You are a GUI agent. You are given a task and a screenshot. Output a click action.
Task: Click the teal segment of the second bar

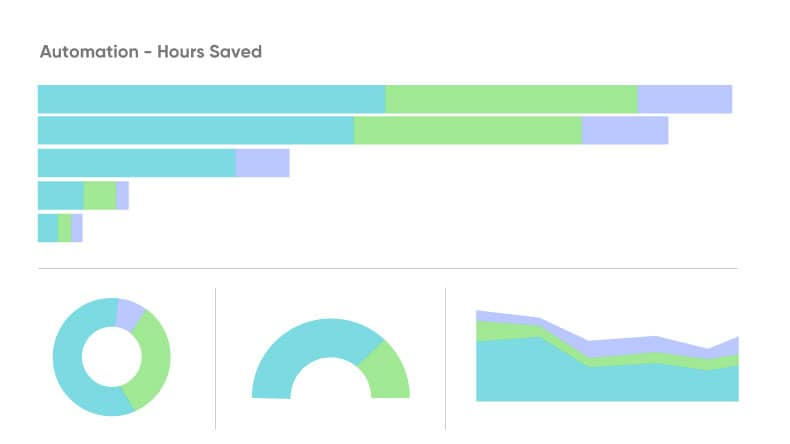tap(196, 131)
